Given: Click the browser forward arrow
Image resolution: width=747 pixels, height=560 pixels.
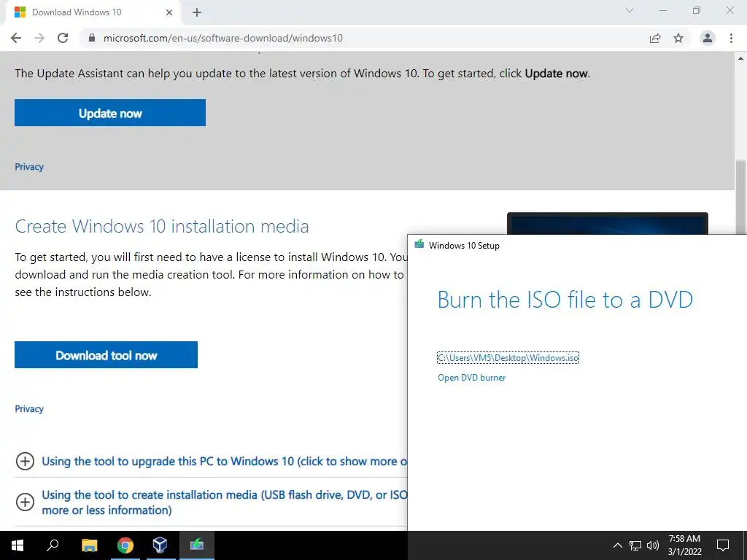Looking at the screenshot, I should pyautogui.click(x=39, y=38).
